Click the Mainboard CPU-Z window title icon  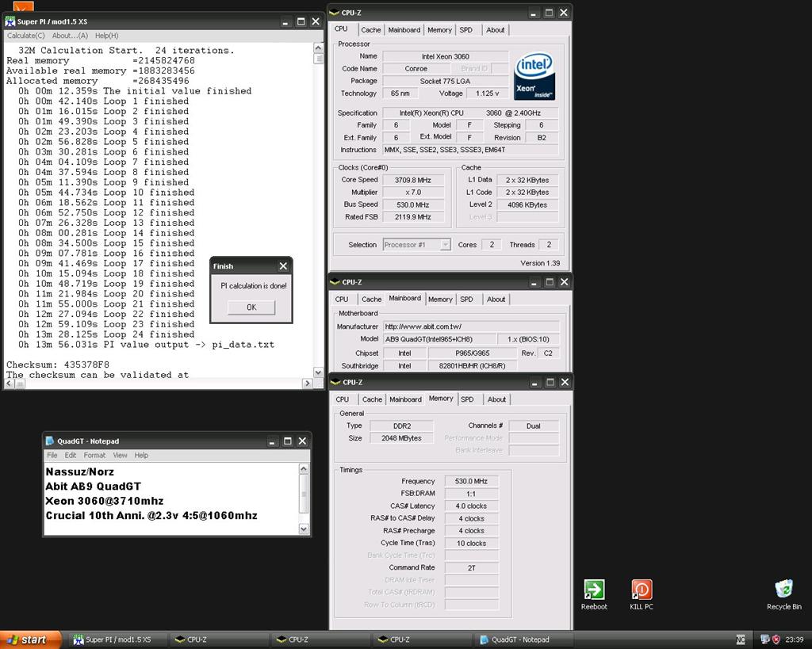tap(335, 282)
